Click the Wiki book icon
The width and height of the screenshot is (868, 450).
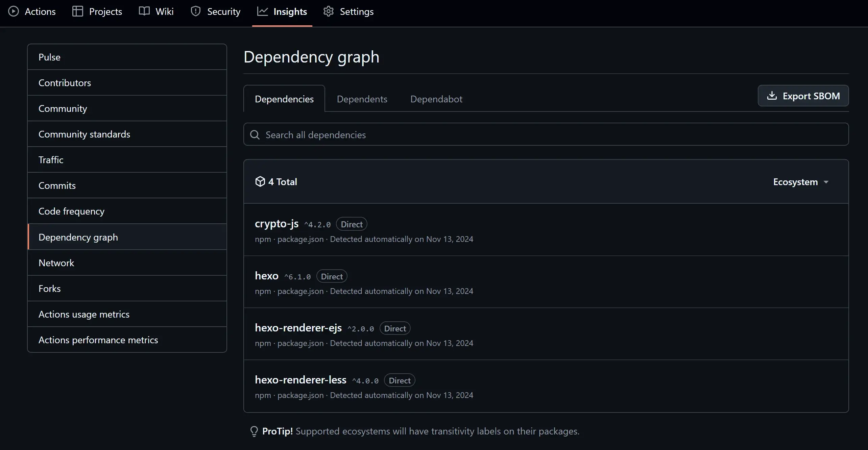(144, 11)
